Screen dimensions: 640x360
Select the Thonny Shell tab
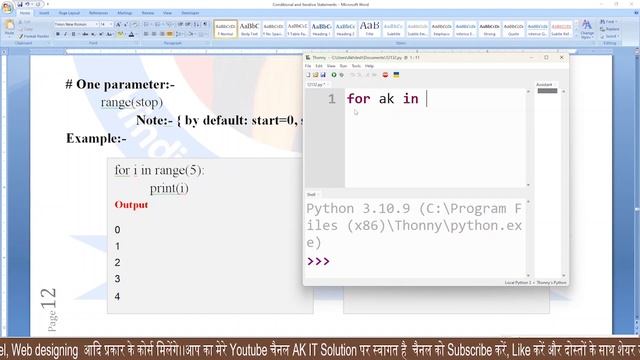click(x=311, y=194)
